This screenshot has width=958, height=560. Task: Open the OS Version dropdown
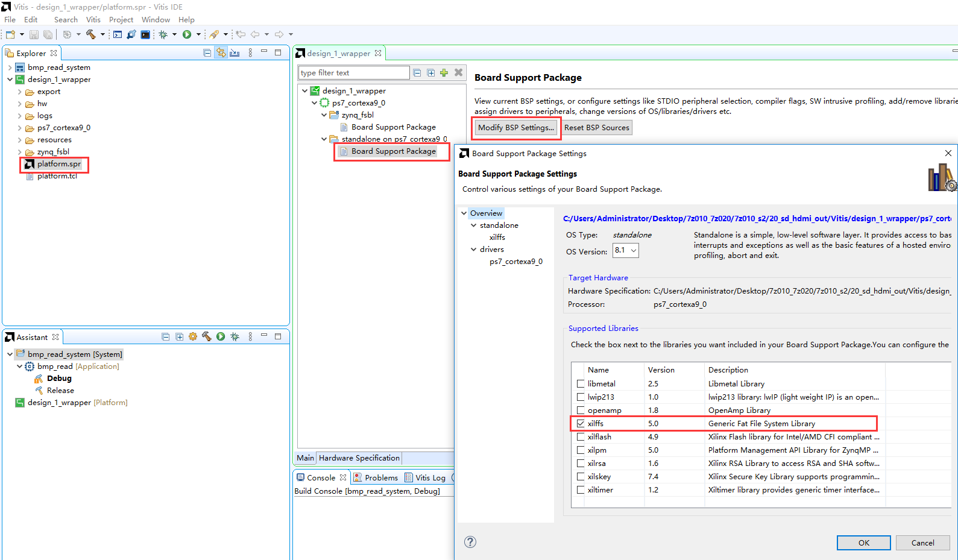(x=626, y=250)
